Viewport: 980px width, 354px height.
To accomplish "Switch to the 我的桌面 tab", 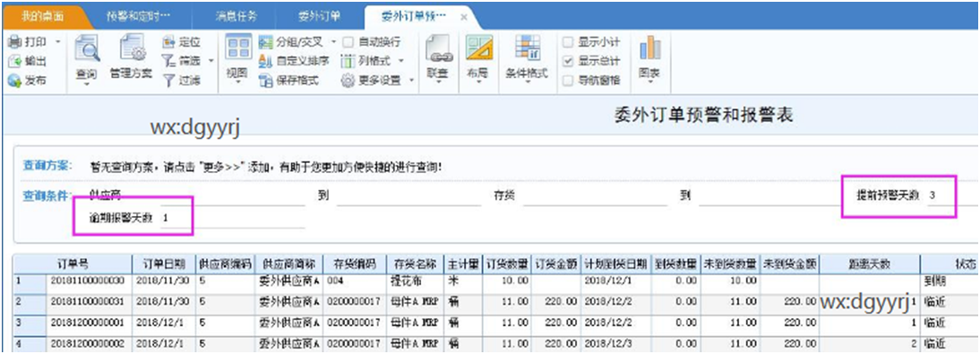I will 42,17.
